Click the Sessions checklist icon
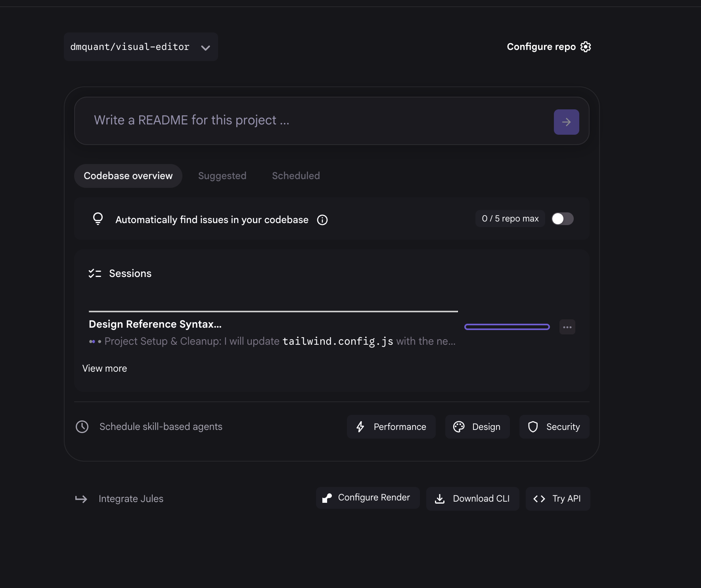The image size is (701, 588). (x=95, y=273)
